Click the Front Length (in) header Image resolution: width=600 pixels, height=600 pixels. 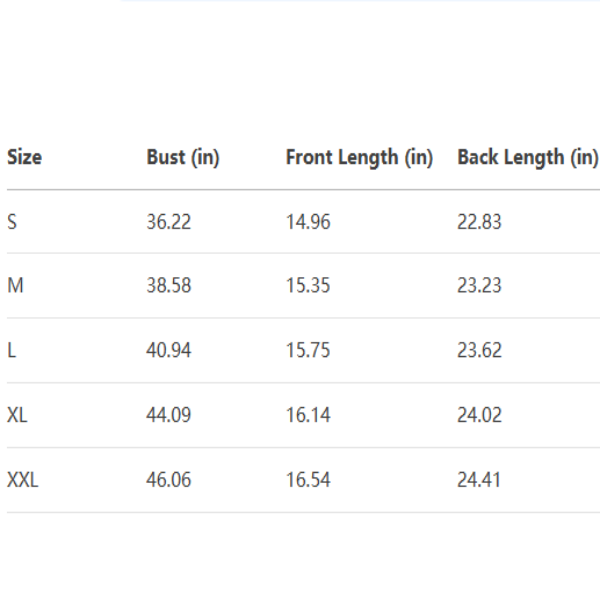pos(359,157)
